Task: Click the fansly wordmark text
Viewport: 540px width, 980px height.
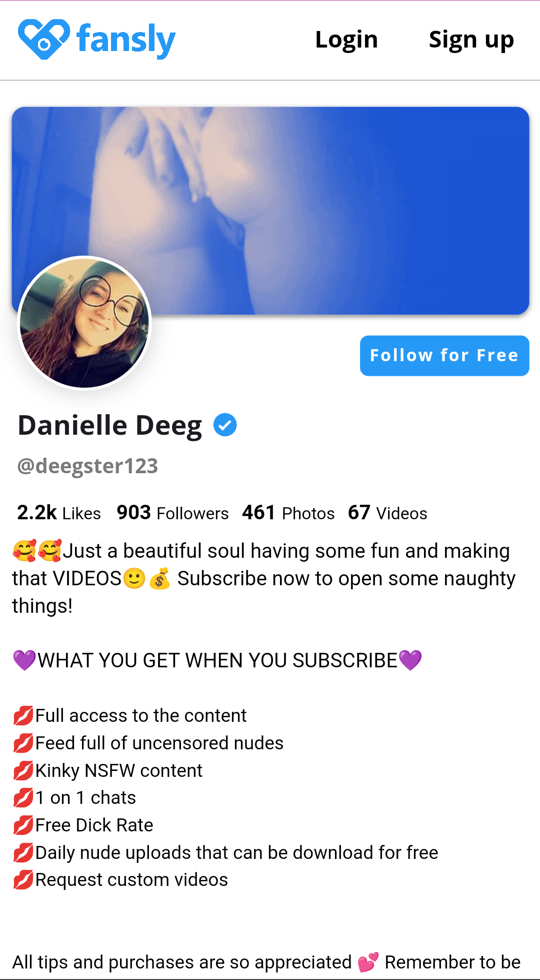Action: [x=126, y=40]
